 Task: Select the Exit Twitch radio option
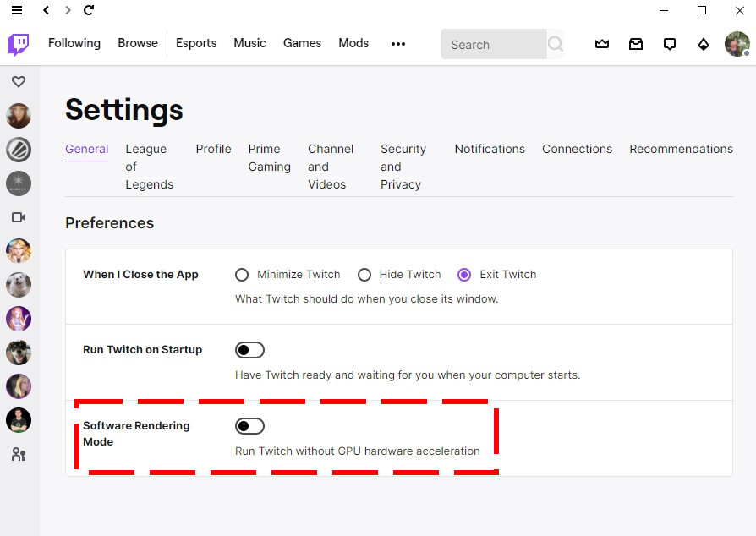pos(464,275)
